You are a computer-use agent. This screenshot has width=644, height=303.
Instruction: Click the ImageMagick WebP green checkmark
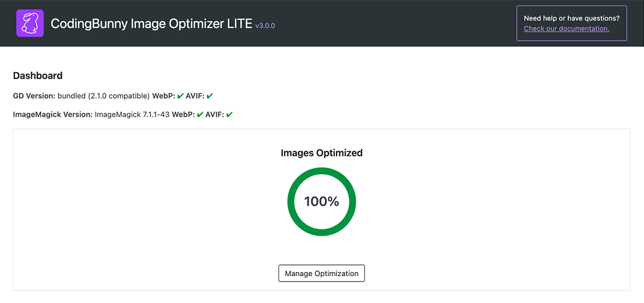(200, 115)
